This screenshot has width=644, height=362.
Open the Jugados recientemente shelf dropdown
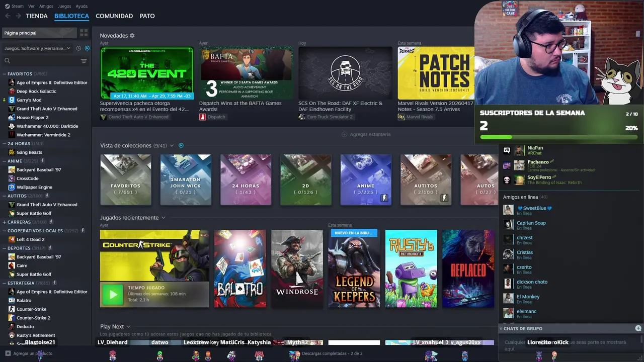tap(163, 218)
